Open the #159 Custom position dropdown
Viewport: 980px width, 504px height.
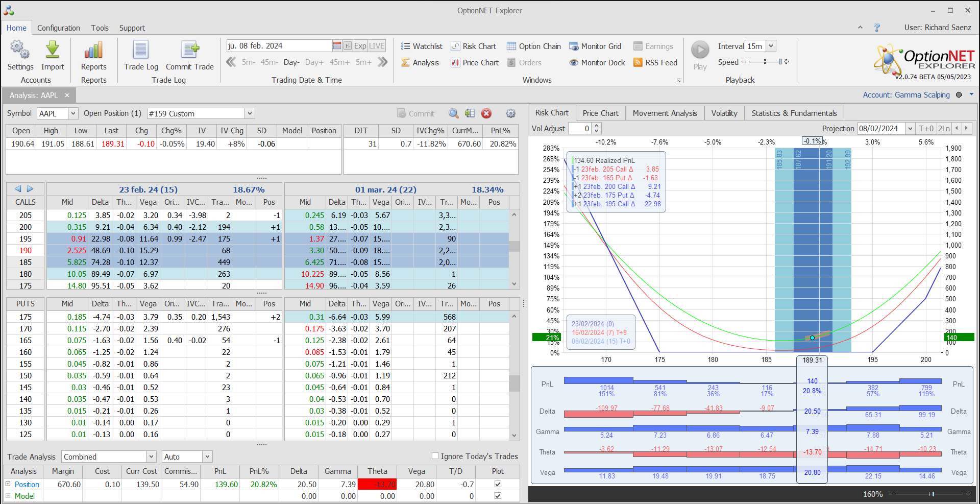tap(250, 113)
